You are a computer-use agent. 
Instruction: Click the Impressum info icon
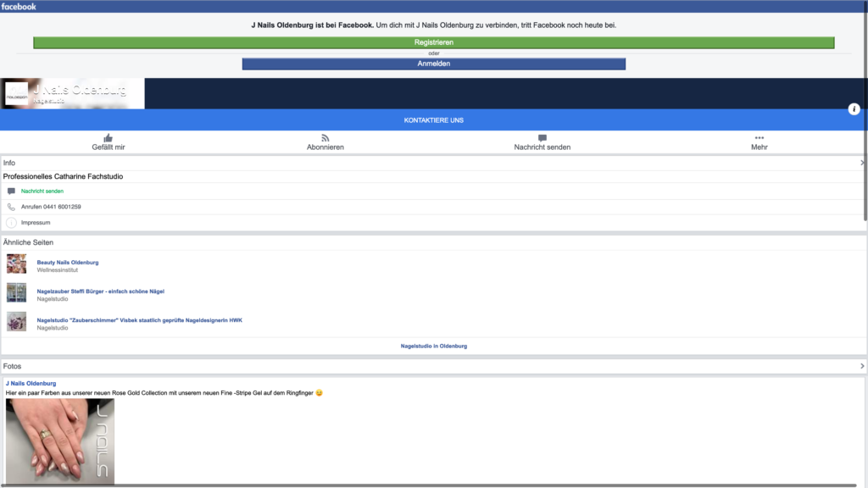(x=11, y=223)
